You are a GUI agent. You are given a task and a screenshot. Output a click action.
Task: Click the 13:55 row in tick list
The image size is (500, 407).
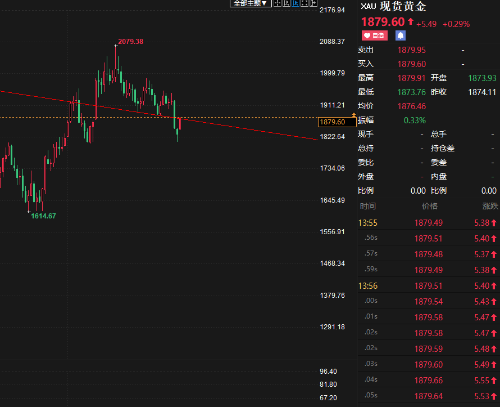(x=428, y=223)
